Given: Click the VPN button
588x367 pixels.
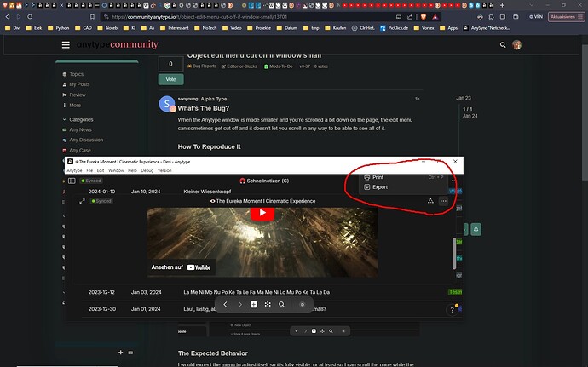Looking at the screenshot, I should [536, 17].
